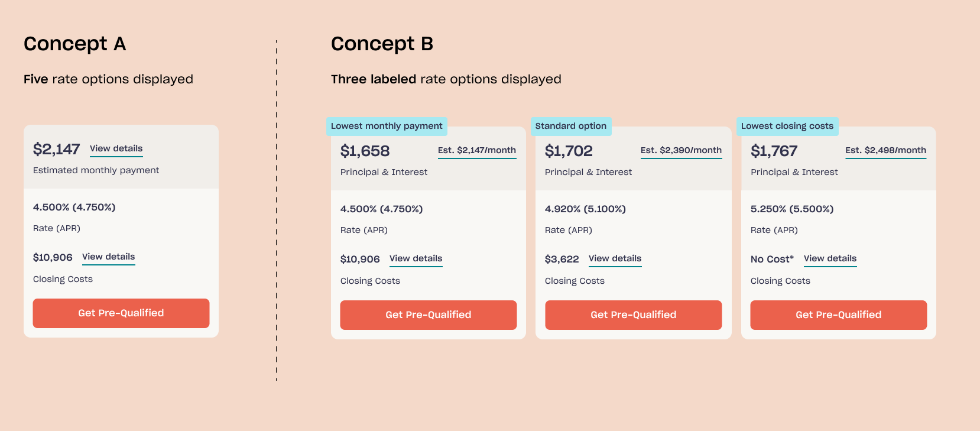The width and height of the screenshot is (980, 431).
Task: Click the $1,658 Principal & Interest amount
Action: [365, 151]
